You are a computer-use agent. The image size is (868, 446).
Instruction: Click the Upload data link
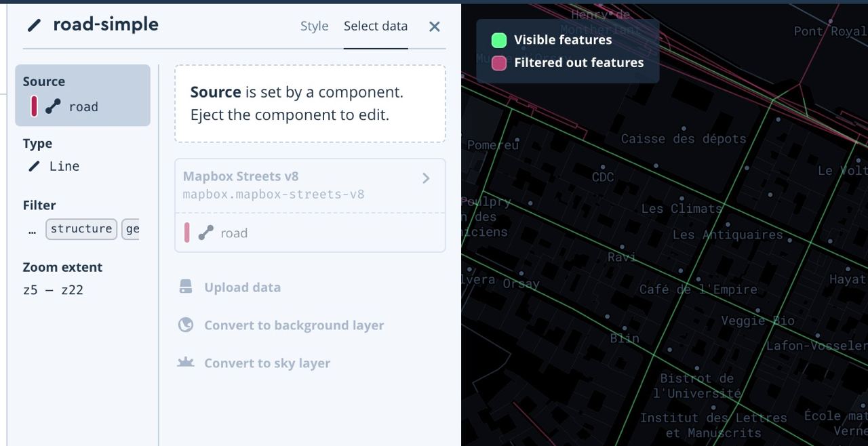click(x=242, y=287)
